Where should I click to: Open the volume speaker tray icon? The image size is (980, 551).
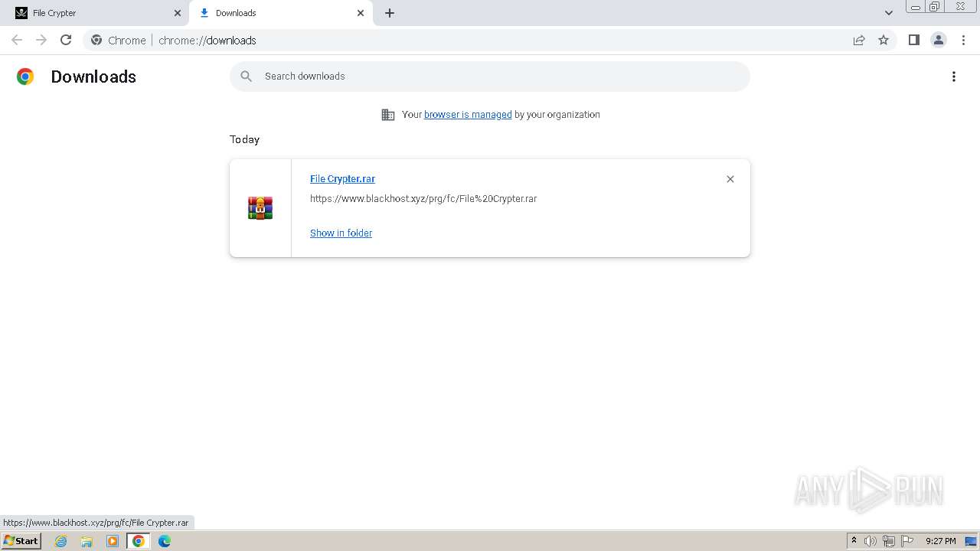[871, 541]
